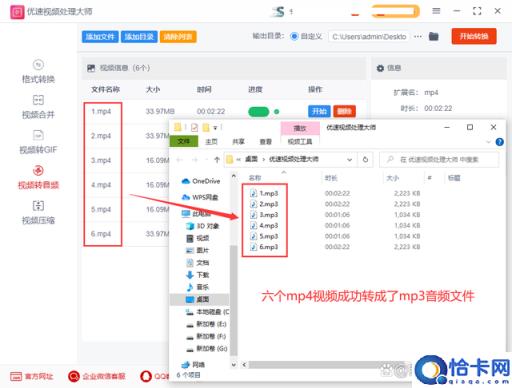Sort by the 时长 column header
Image resolution: width=512 pixels, height=388 pixels.
(331, 178)
